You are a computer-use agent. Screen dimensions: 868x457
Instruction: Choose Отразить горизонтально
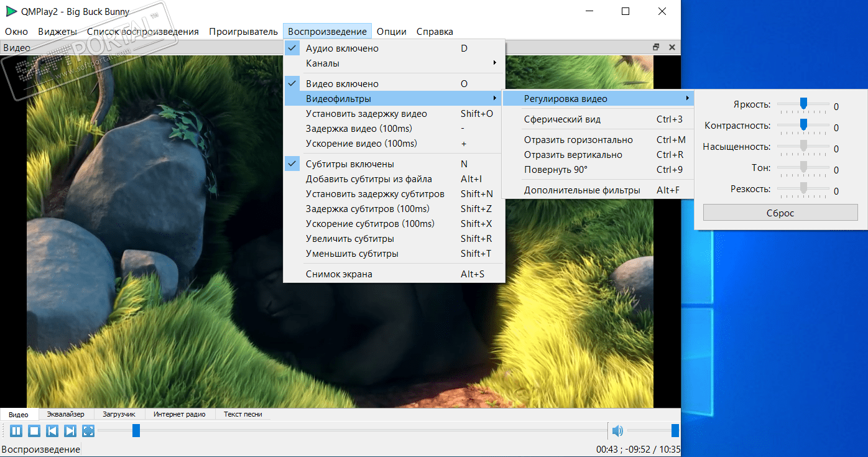pos(598,140)
